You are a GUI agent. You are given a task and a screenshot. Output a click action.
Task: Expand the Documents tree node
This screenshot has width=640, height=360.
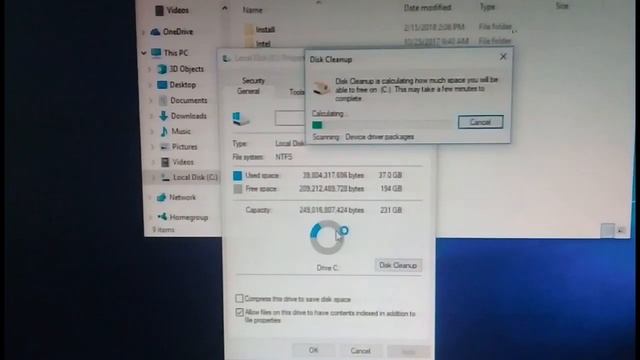[151, 100]
